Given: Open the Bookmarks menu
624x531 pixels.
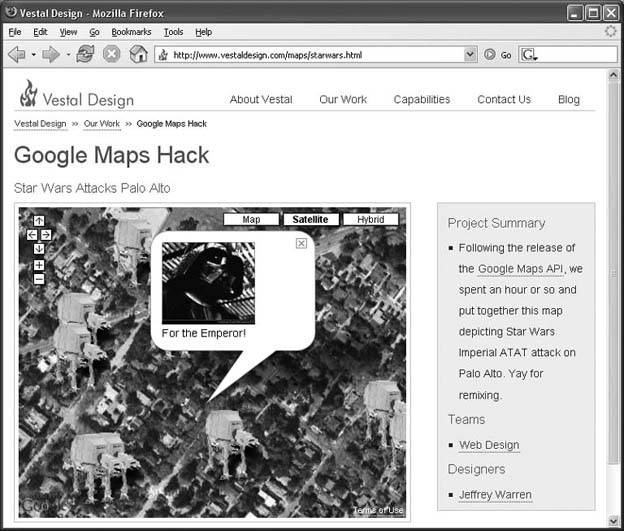Looking at the screenshot, I should 130,32.
